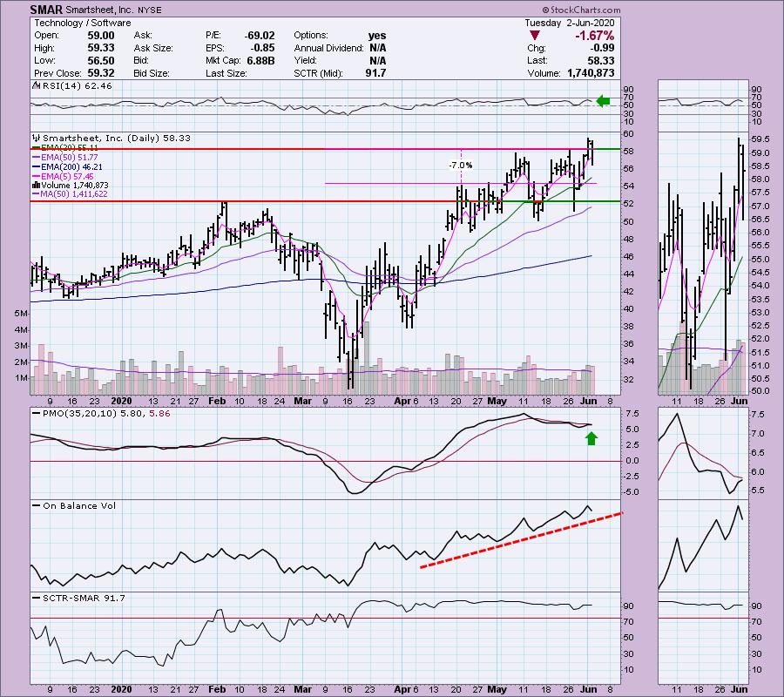Click the red down triangle beside -1.67%

pyautogui.click(x=535, y=36)
